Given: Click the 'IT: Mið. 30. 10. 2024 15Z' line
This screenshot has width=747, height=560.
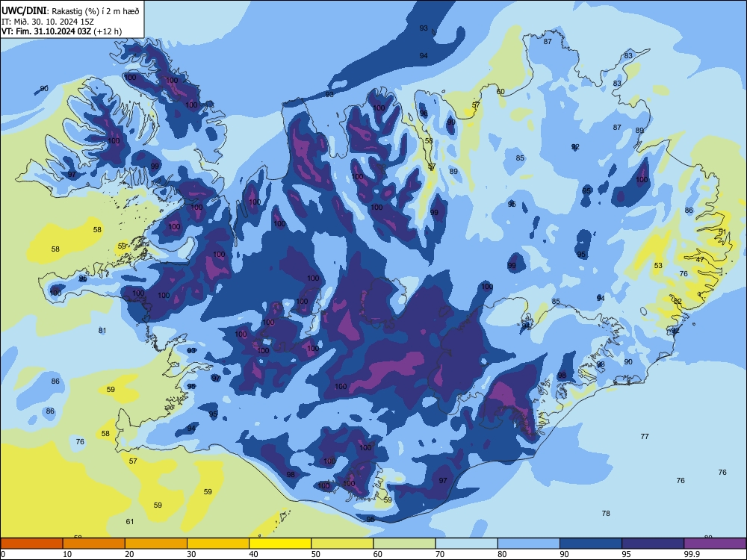Looking at the screenshot, I should pos(48,22).
